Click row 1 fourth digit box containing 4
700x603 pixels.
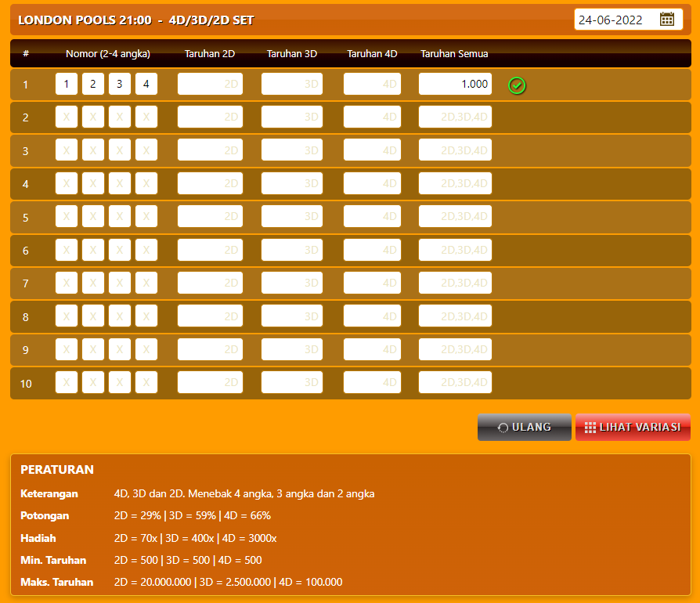[x=146, y=85]
